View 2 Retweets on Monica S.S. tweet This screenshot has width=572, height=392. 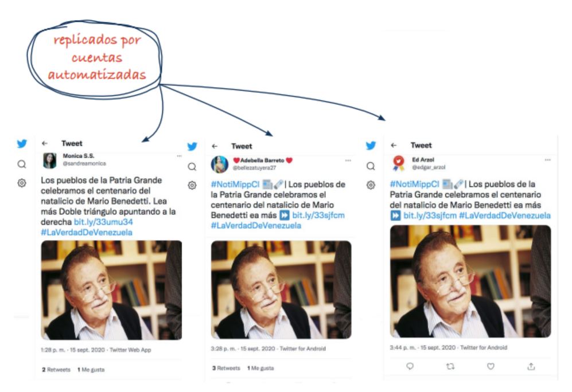click(x=56, y=370)
